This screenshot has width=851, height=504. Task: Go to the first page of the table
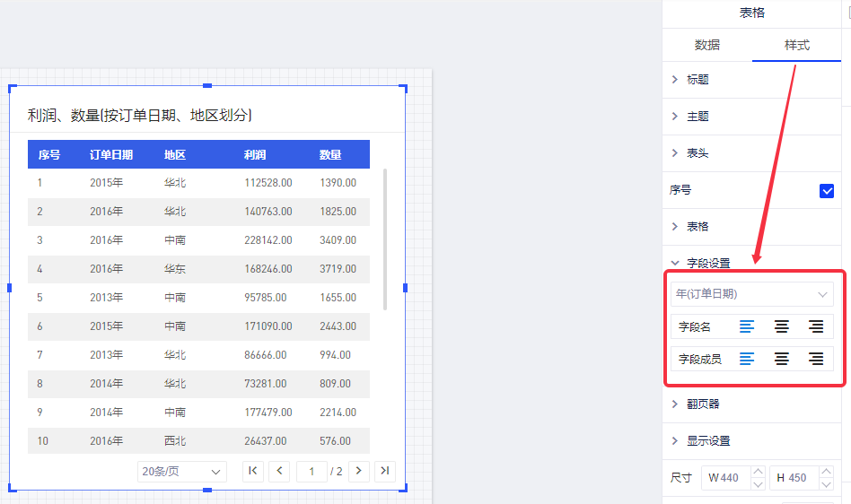pos(253,471)
